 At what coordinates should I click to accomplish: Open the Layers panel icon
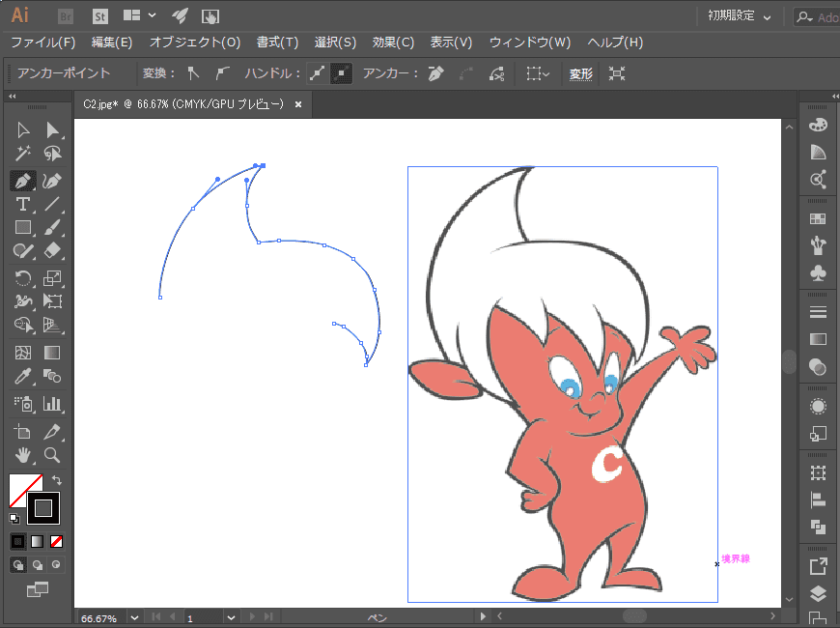818,593
